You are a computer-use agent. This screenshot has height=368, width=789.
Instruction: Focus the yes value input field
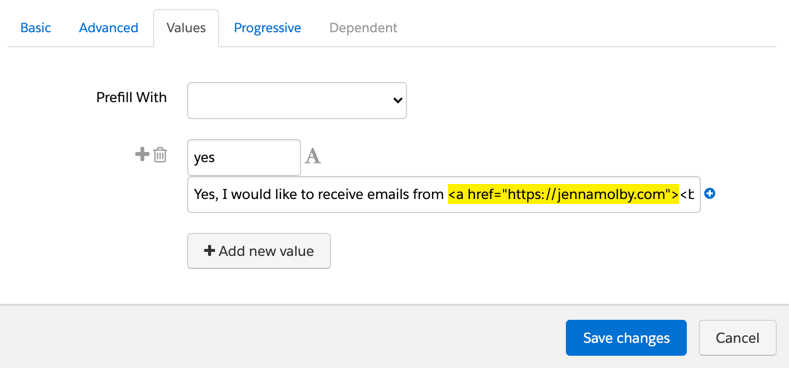click(244, 158)
